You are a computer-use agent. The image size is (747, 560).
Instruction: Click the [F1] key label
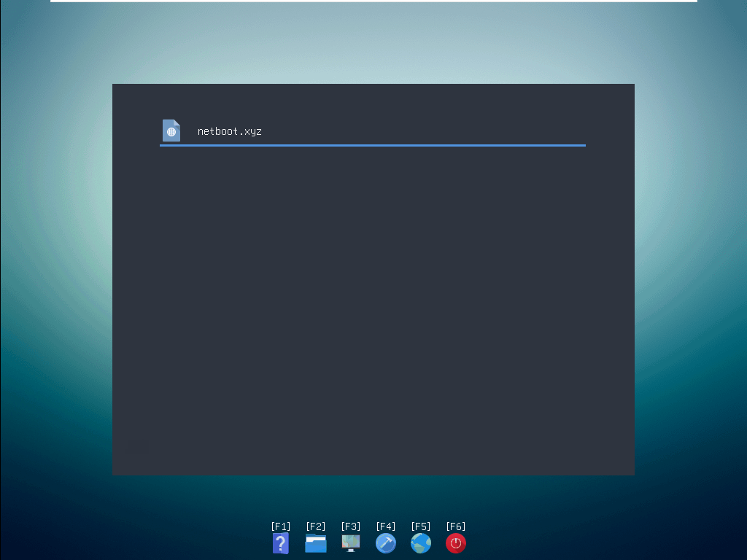[x=281, y=526]
